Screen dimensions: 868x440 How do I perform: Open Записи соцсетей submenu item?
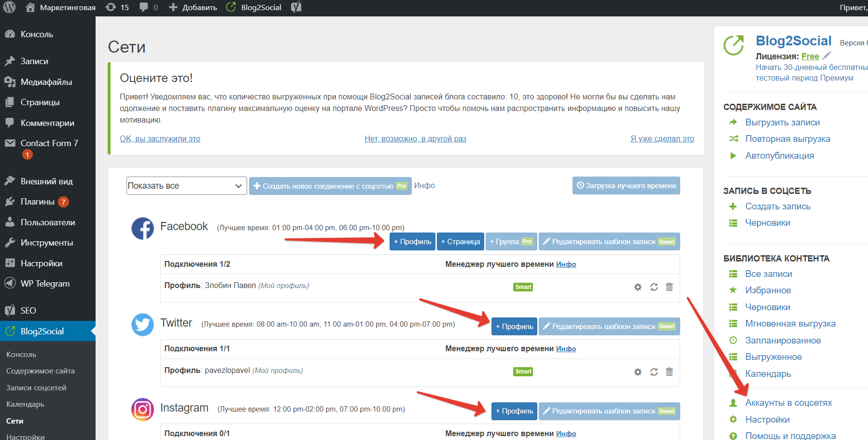[x=36, y=388]
